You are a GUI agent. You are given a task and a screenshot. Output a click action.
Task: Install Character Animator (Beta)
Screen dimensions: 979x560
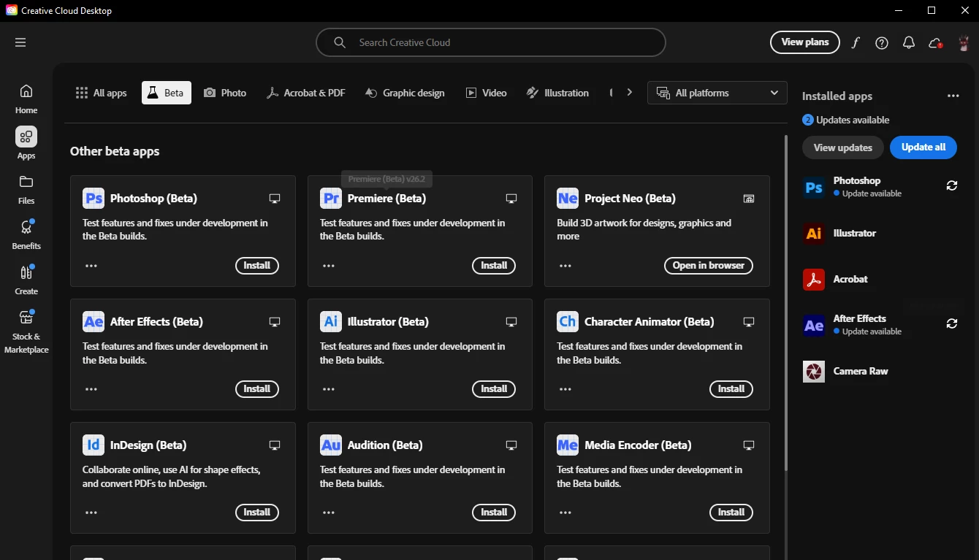(731, 389)
